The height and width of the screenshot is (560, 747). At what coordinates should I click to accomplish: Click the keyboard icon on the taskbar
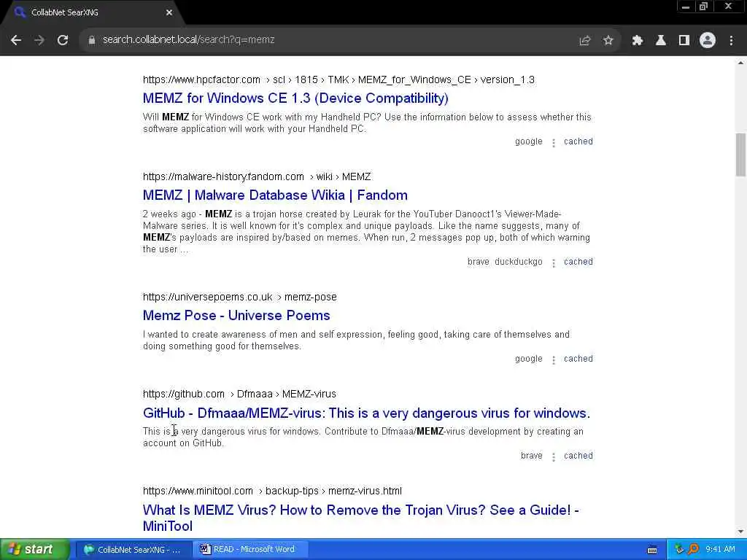point(652,550)
